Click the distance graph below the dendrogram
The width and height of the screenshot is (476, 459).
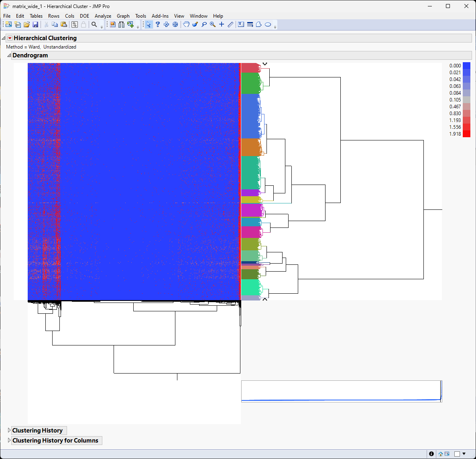click(341, 391)
